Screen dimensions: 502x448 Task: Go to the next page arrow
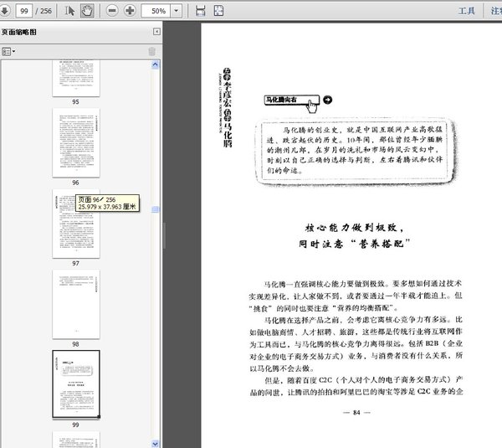pos(4,11)
